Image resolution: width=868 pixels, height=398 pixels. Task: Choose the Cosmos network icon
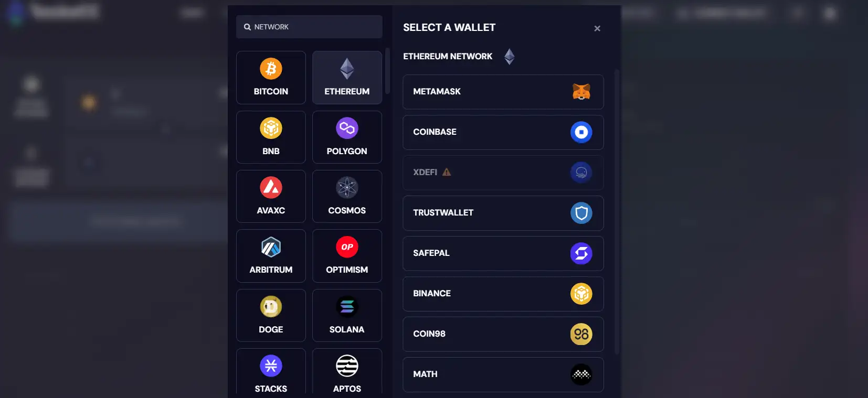[347, 188]
